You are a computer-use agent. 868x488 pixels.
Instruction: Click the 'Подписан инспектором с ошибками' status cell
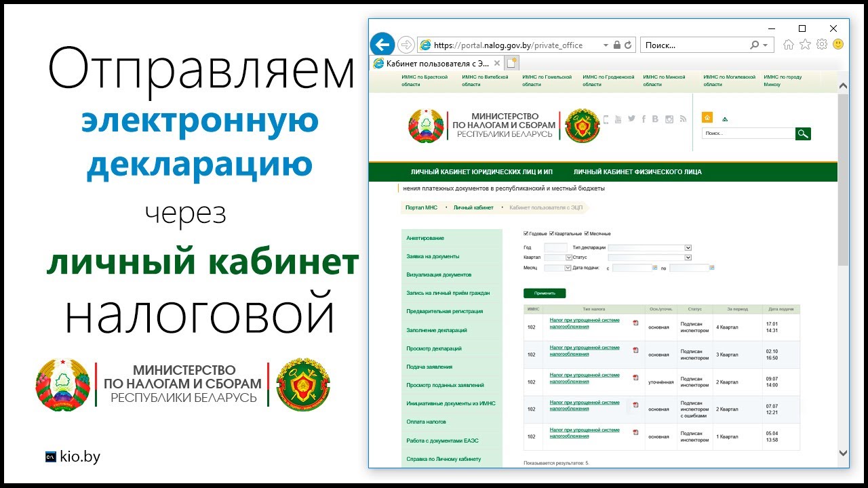click(694, 409)
